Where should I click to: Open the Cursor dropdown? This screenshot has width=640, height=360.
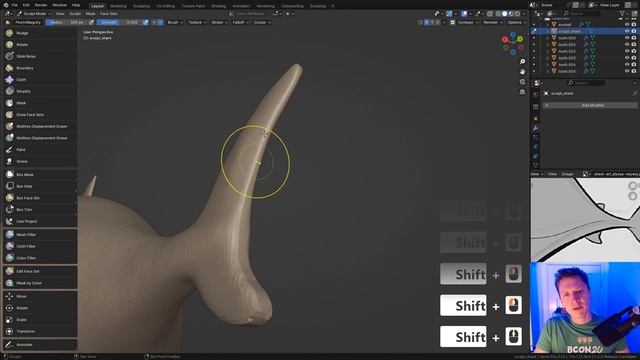coord(262,22)
